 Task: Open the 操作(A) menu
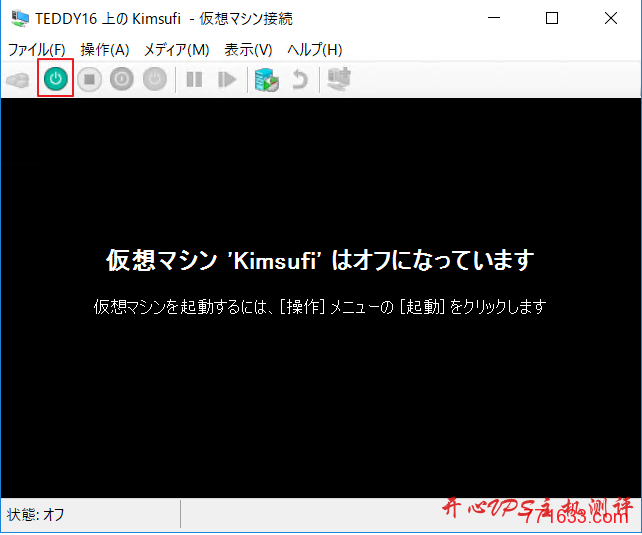click(105, 50)
